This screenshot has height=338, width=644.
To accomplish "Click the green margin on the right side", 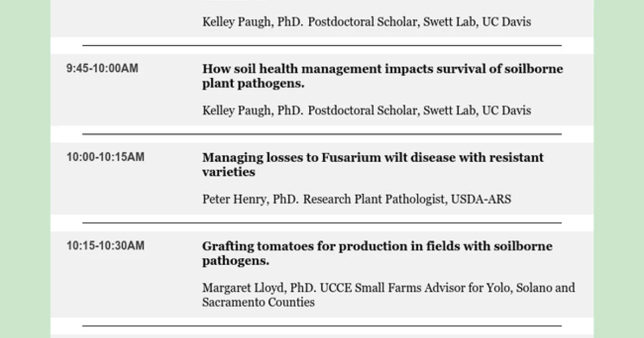I will (619, 169).
